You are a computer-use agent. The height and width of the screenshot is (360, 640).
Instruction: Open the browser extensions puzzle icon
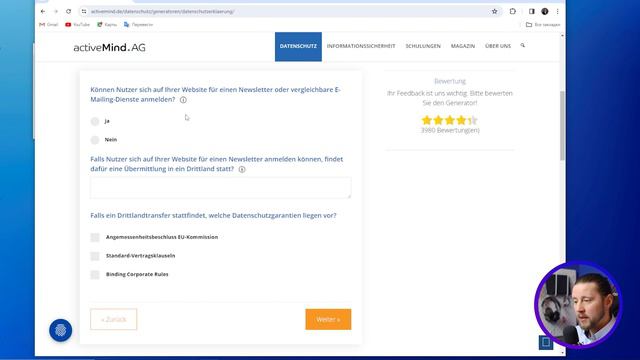[513, 11]
